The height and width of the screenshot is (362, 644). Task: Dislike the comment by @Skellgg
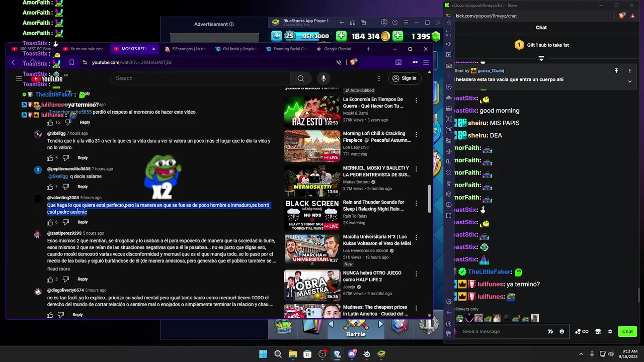(x=65, y=158)
